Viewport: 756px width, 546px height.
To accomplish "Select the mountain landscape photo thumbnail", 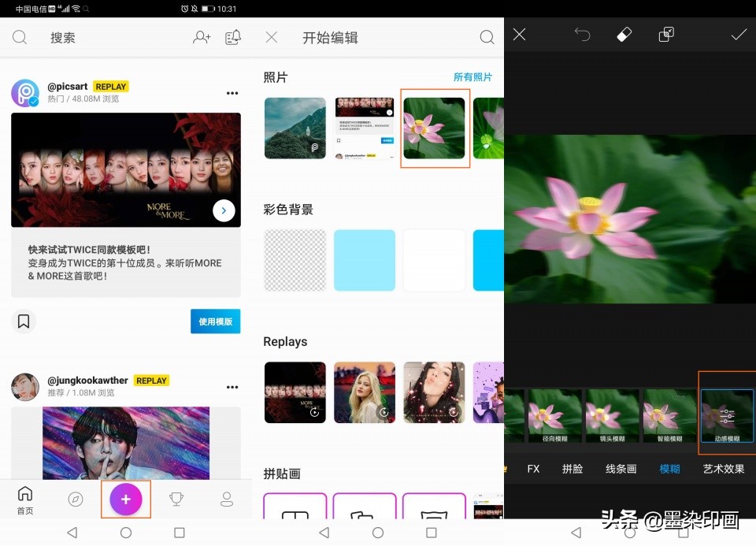I will 295,128.
